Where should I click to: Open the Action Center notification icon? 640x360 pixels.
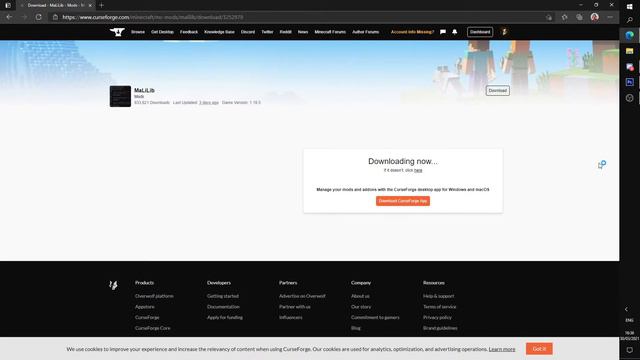point(629,350)
